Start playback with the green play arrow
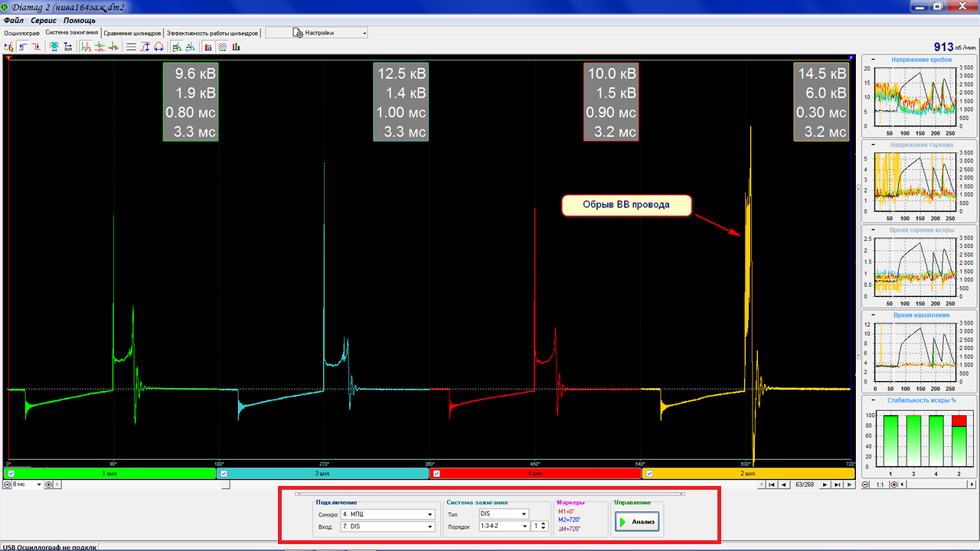 pyautogui.click(x=849, y=484)
